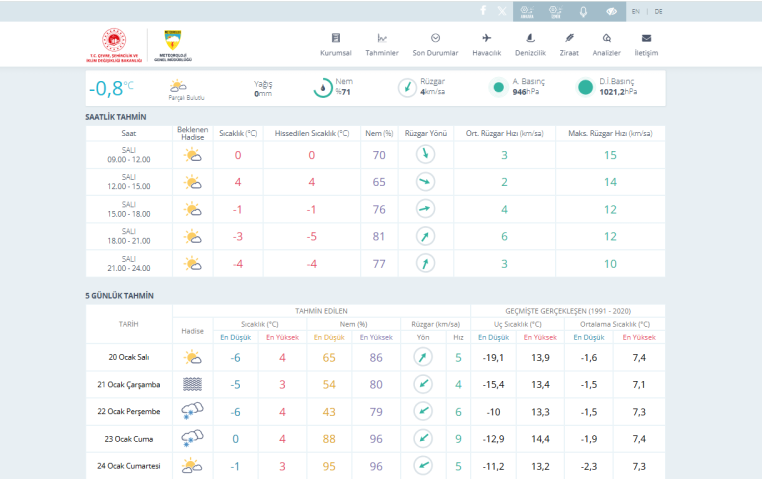
Task: Open the Ziraat section link
Action: 569,44
